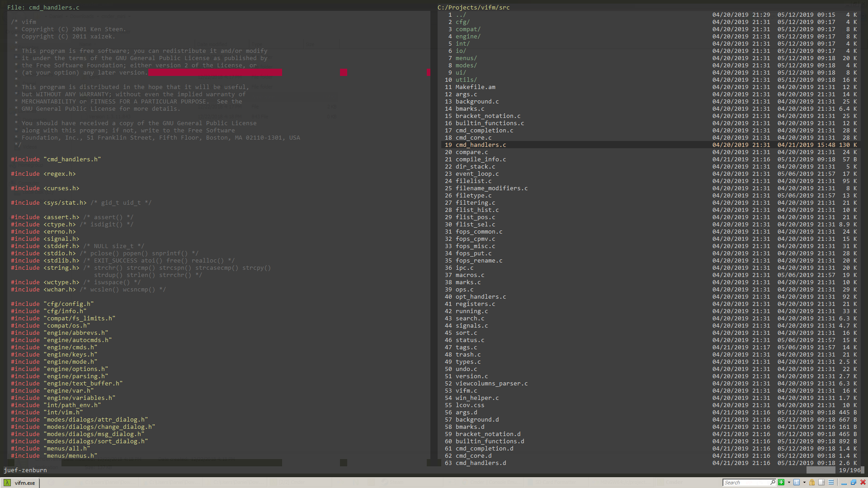
Task: Click the hamburger lines icon on the taskbar
Action: (832, 483)
